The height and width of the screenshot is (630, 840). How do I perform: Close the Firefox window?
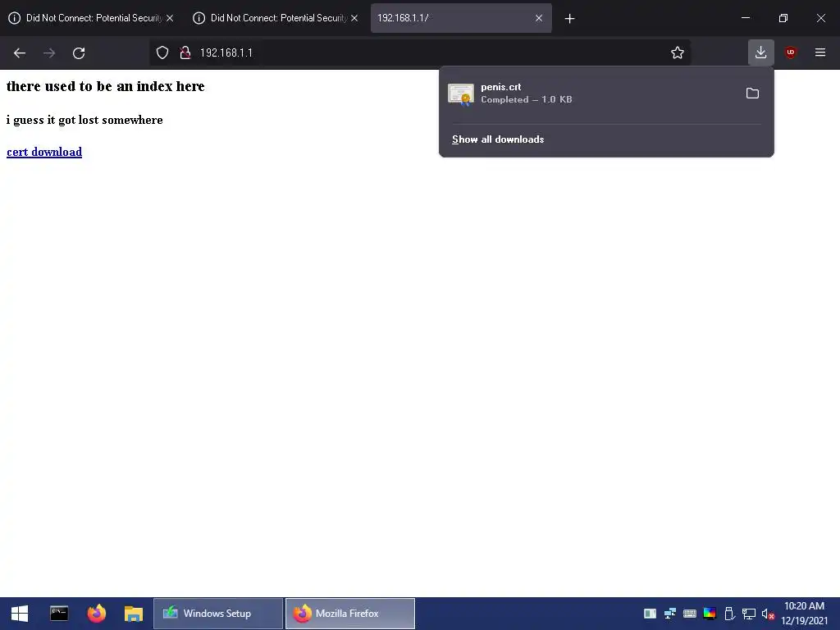820,18
